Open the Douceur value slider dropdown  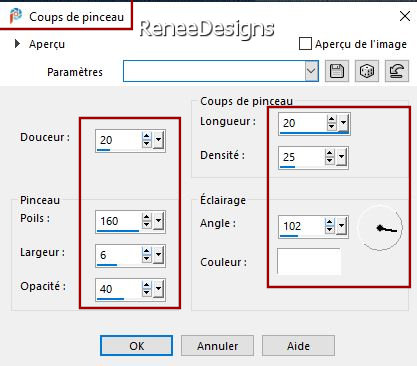(159, 140)
